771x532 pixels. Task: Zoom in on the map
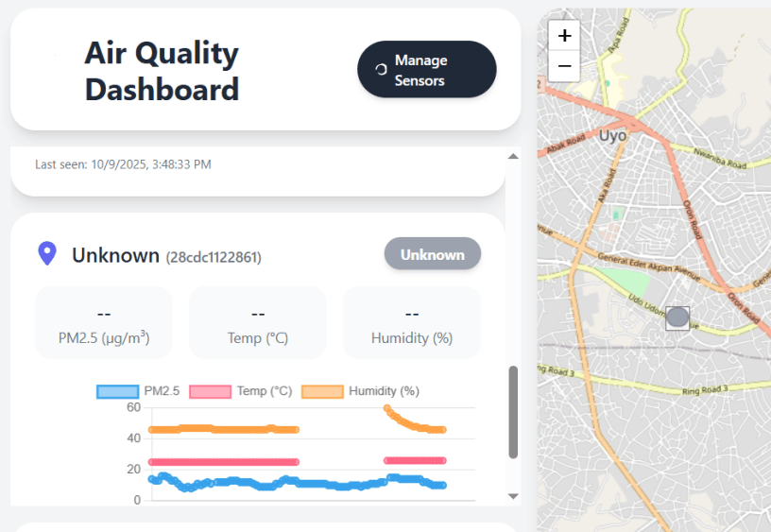tap(564, 35)
